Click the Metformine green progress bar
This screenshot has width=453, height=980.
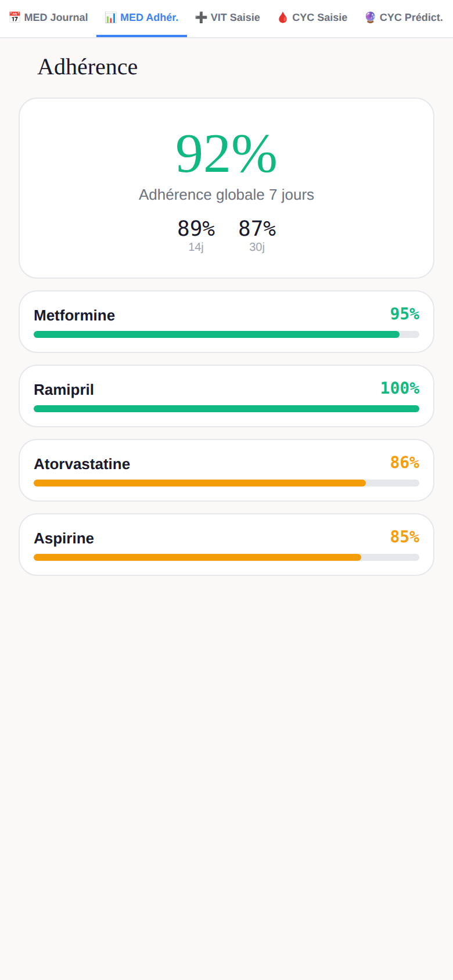click(x=227, y=334)
